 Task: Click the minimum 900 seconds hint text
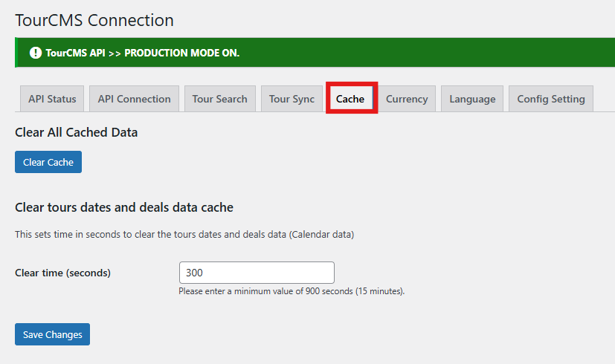pos(292,291)
